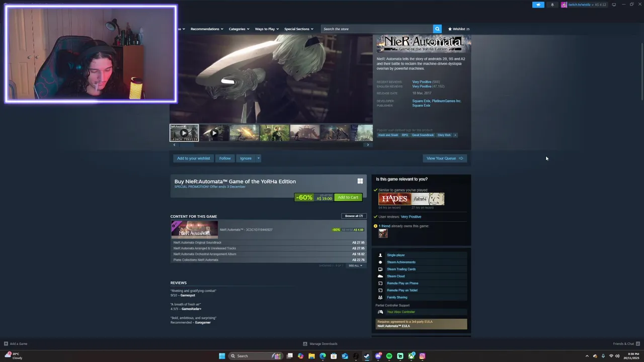Click the Steam Achievements icon
644x362 pixels.
coord(380,262)
